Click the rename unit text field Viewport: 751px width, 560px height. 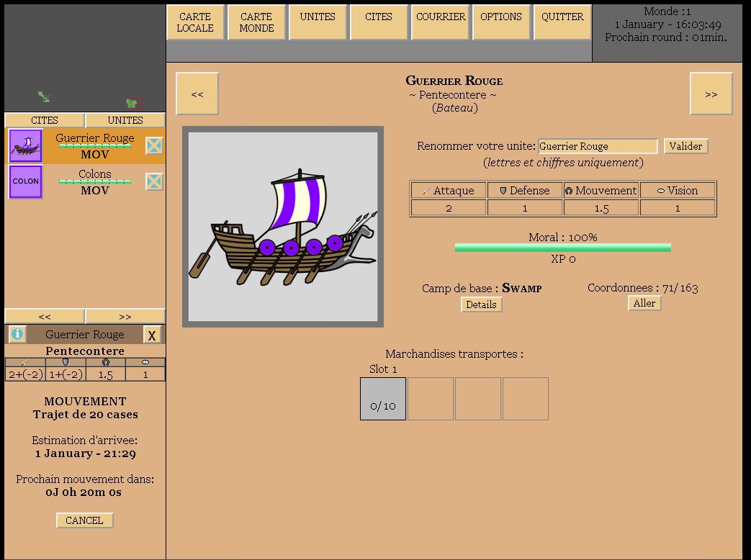click(598, 146)
